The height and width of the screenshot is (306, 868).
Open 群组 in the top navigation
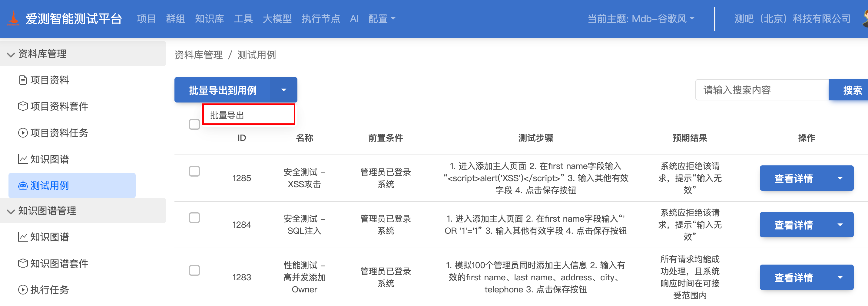click(x=175, y=18)
